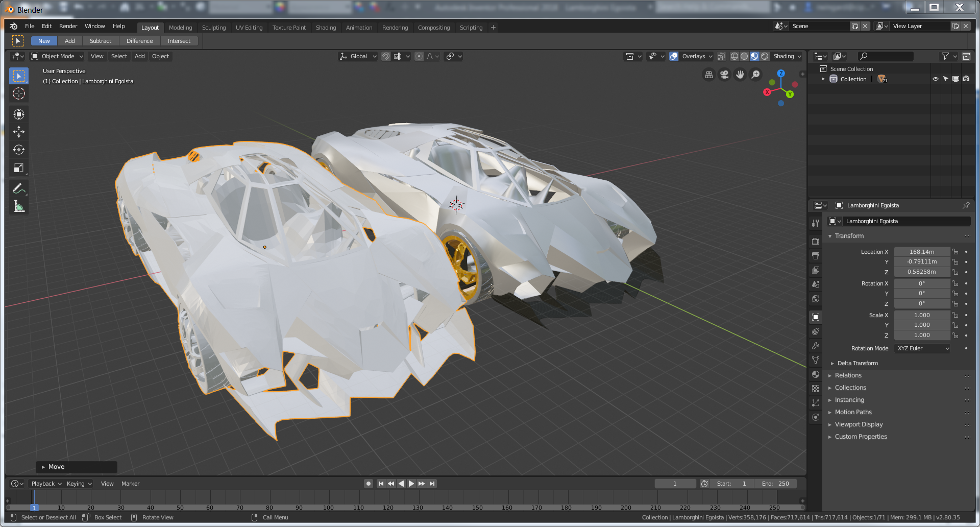This screenshot has height=527, width=980.
Task: Select the Transform tool in toolbar
Action: pos(19,114)
